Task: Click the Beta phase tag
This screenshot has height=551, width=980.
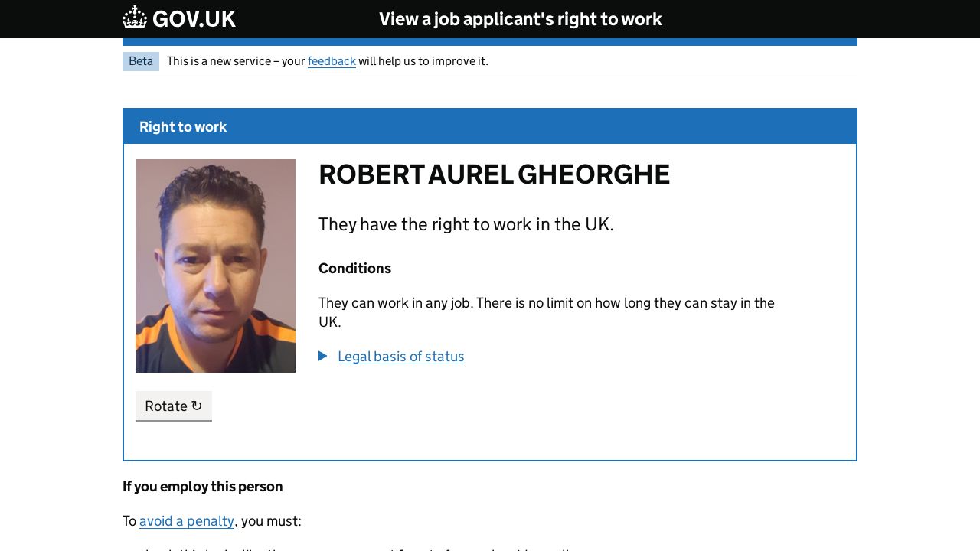Action: (141, 61)
